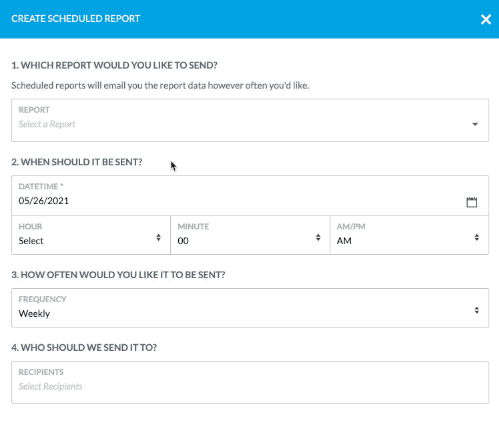The width and height of the screenshot is (499, 431).
Task: Click the heading 'Which report would you like to send?'
Action: 114,65
